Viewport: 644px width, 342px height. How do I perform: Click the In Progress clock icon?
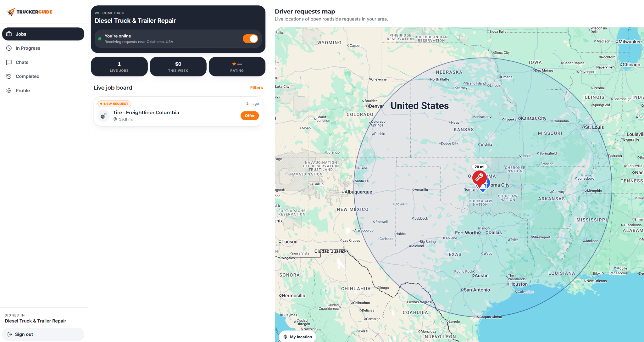coord(9,48)
